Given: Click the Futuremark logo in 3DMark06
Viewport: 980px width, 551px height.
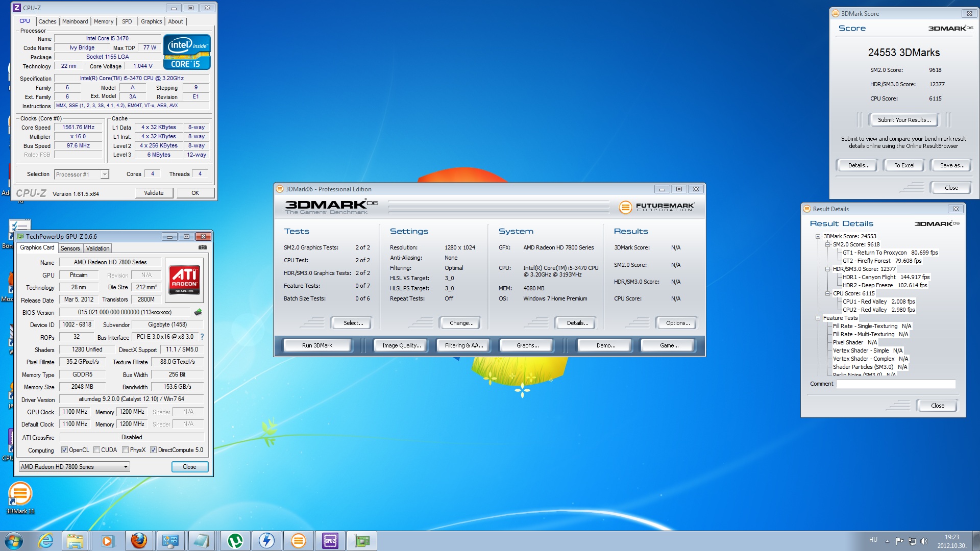Looking at the screenshot, I should point(657,207).
